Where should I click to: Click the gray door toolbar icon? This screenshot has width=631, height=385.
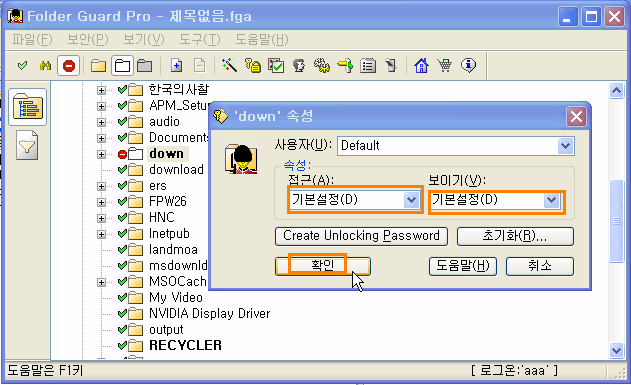pos(391,65)
